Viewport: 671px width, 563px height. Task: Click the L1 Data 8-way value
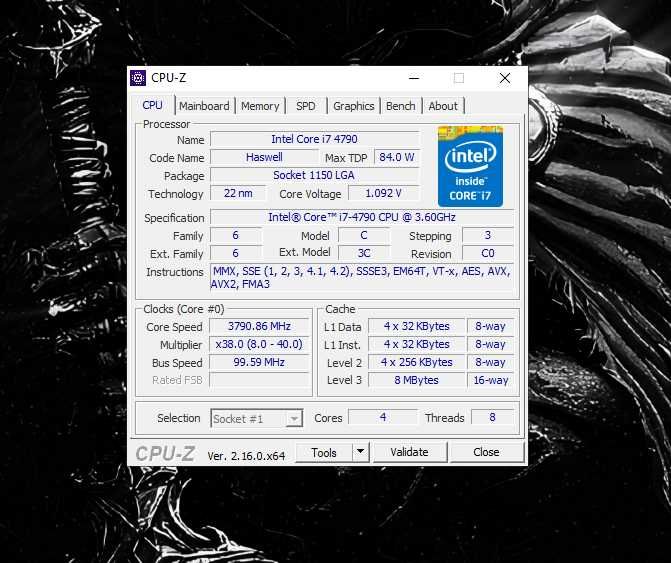pyautogui.click(x=490, y=326)
